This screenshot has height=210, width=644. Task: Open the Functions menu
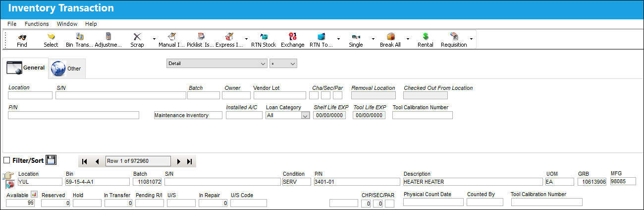(x=37, y=24)
